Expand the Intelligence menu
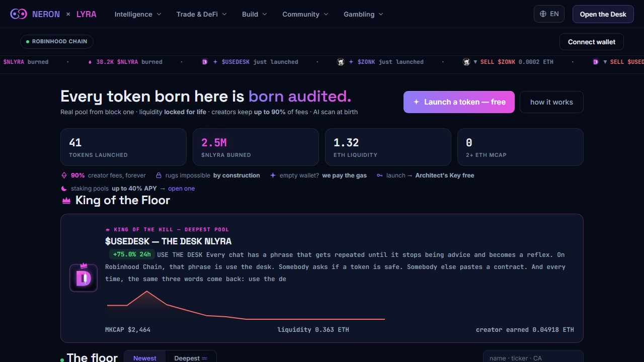This screenshot has width=644, height=362. pyautogui.click(x=138, y=14)
